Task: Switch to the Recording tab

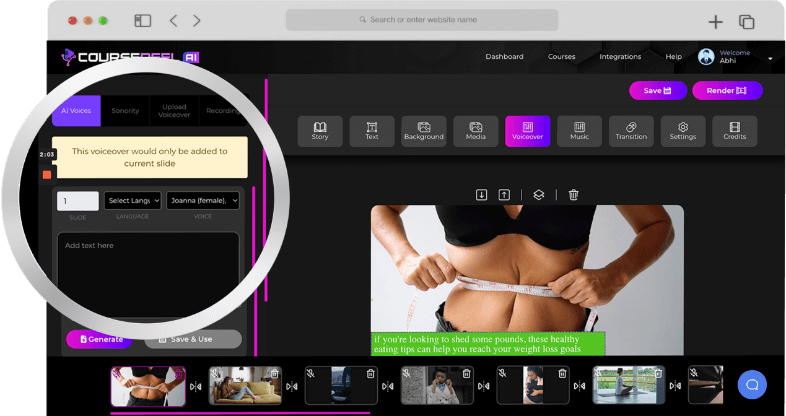Action: click(x=223, y=111)
